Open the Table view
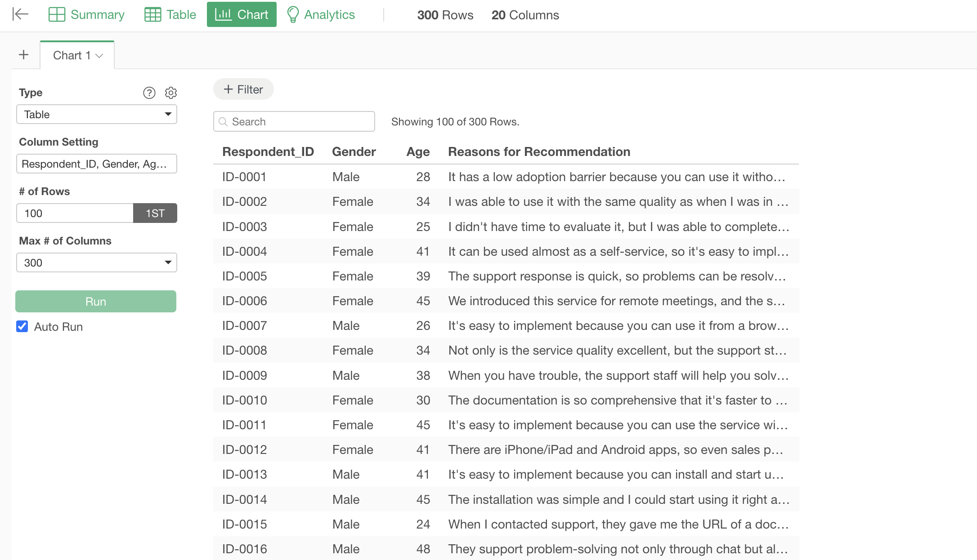 pyautogui.click(x=170, y=15)
